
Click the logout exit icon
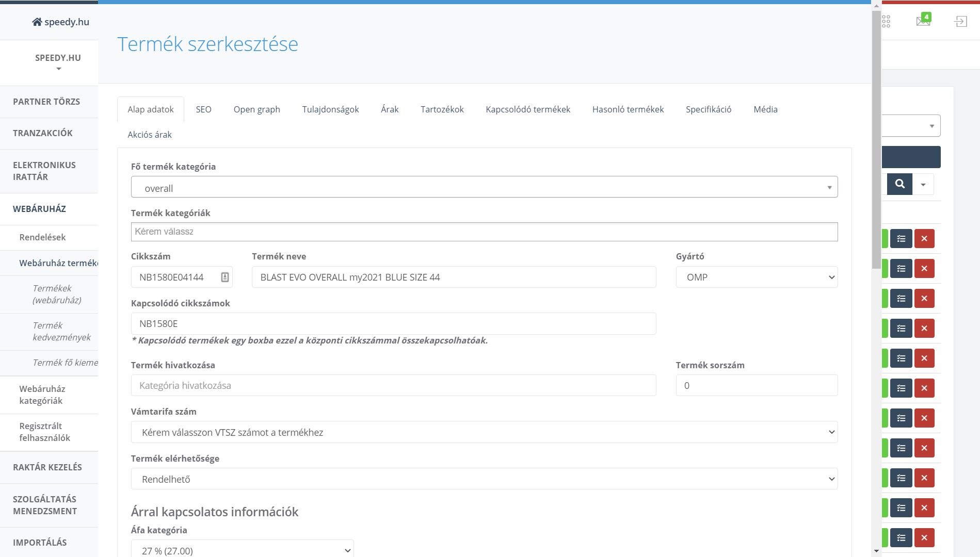[960, 21]
